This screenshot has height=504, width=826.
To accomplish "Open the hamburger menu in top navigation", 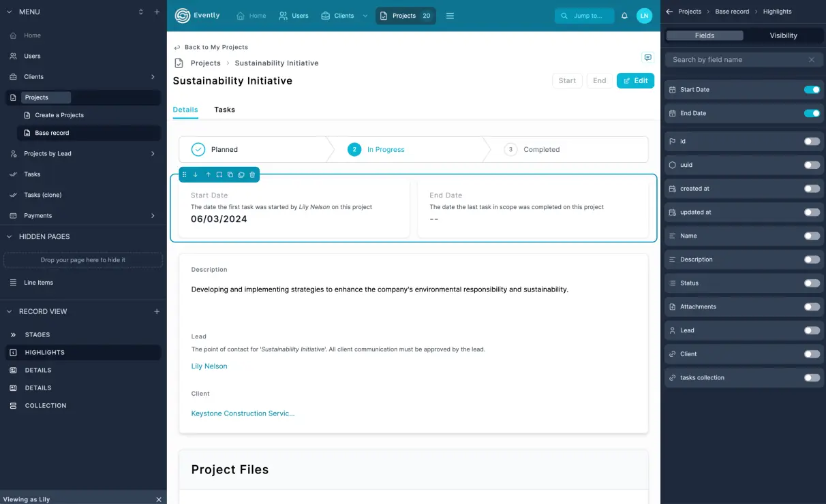I will click(x=450, y=16).
